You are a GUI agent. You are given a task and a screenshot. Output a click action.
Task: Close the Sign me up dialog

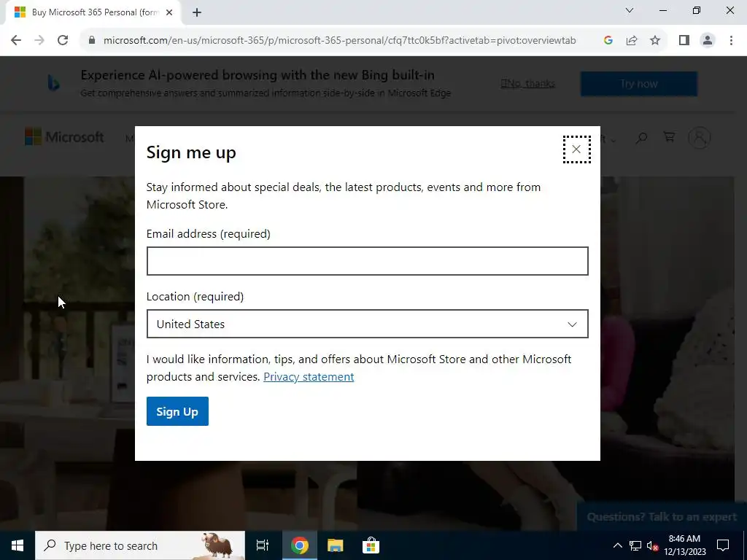tap(576, 149)
